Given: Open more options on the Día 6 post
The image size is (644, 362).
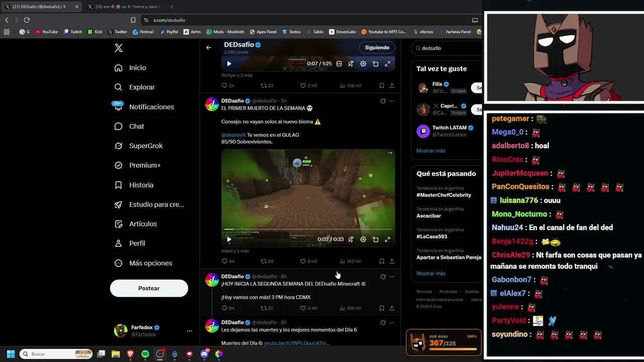Looking at the screenshot, I should pos(392,322).
